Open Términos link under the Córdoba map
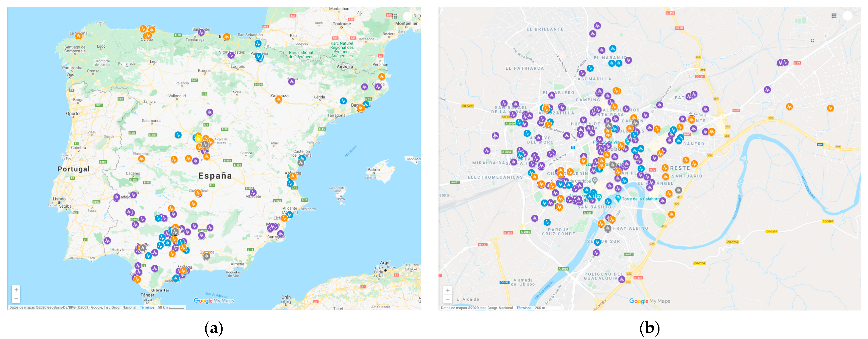Viewport: 868px width, 339px height. click(524, 308)
